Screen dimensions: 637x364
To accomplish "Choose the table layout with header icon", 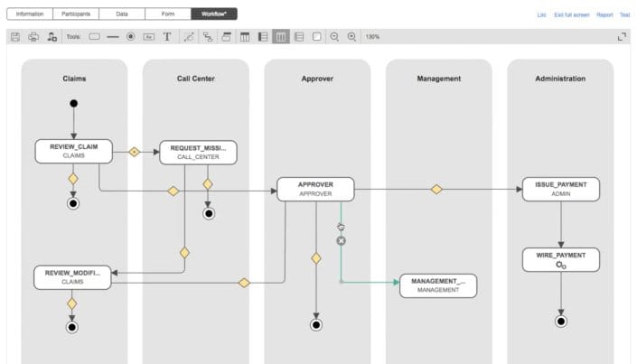I will coord(245,37).
